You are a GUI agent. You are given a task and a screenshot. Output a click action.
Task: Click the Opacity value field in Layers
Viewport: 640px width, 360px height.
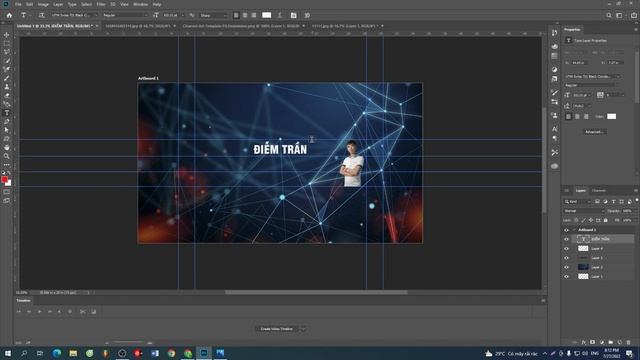point(628,211)
